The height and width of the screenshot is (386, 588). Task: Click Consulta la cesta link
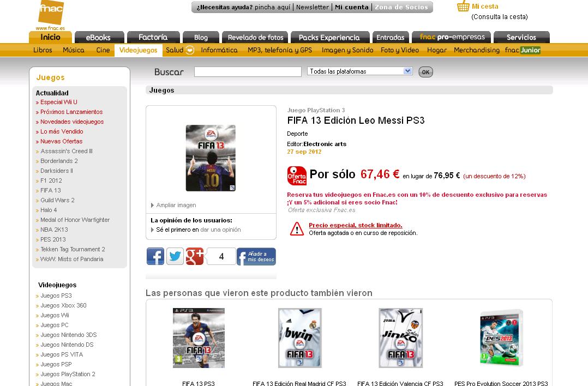click(500, 17)
